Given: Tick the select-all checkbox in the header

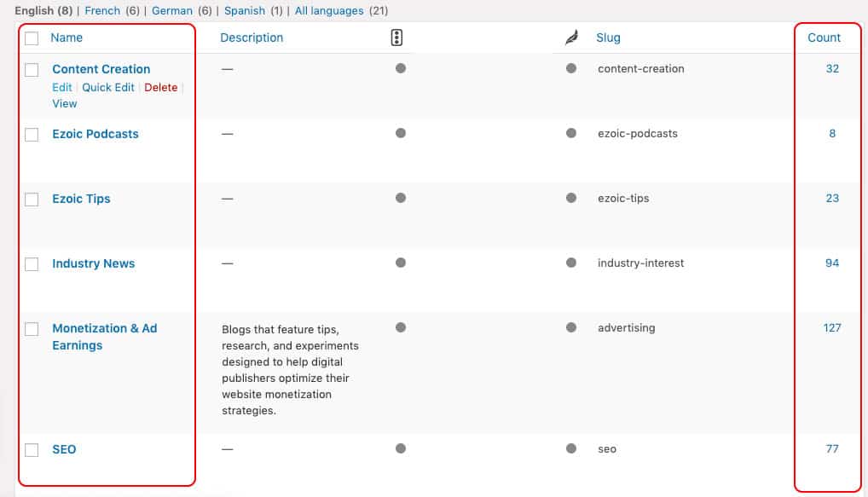Looking at the screenshot, I should [32, 38].
